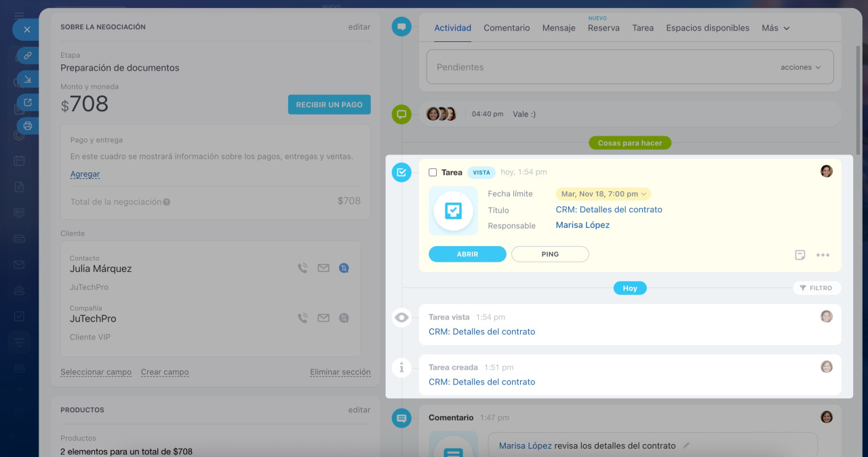Image resolution: width=868 pixels, height=457 pixels.
Task: Expand the acciones dropdown
Action: (x=800, y=68)
